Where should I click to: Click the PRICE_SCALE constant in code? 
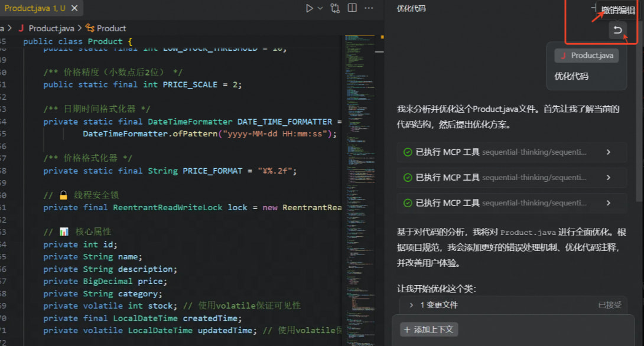click(x=190, y=84)
